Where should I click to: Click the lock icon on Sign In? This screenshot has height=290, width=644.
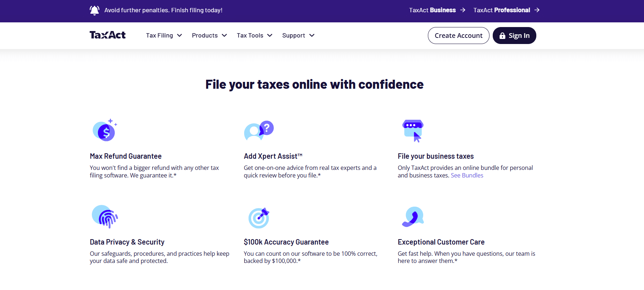(502, 36)
